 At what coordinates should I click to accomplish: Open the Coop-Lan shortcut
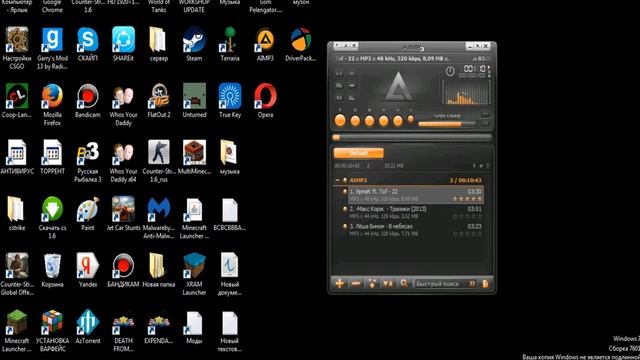(17, 100)
